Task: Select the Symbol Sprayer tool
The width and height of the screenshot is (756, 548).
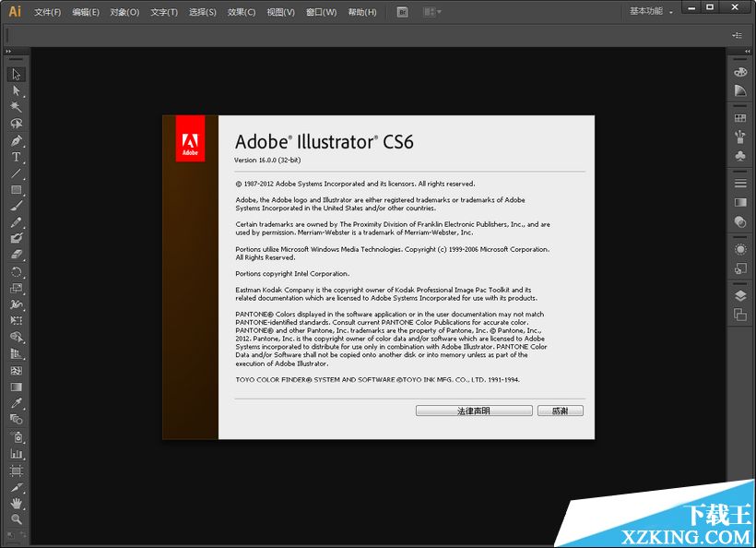Action: [x=17, y=437]
